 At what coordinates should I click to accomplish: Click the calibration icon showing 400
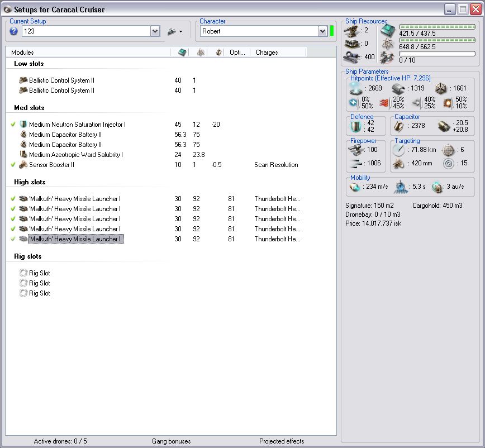coord(351,57)
